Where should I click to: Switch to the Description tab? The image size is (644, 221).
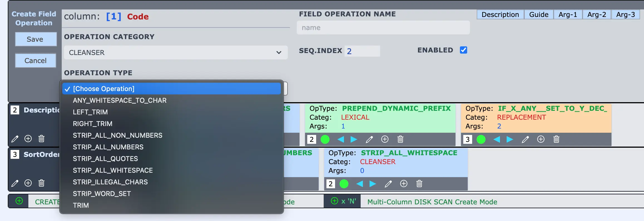pyautogui.click(x=500, y=14)
